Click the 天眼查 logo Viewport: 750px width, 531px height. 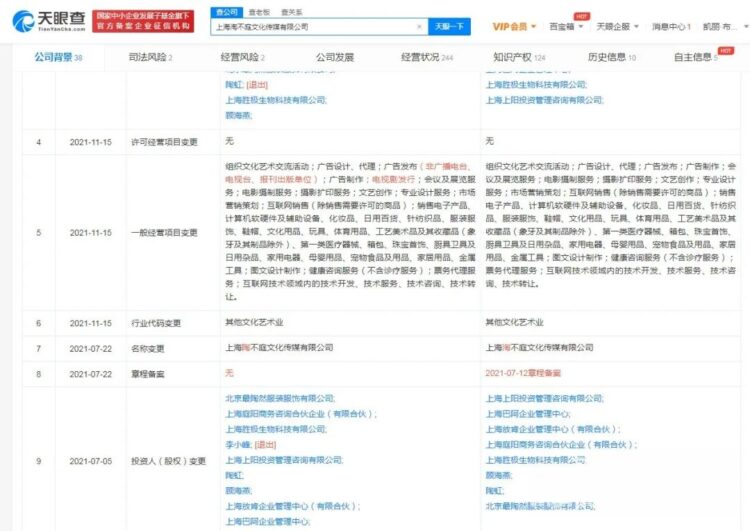(x=49, y=21)
